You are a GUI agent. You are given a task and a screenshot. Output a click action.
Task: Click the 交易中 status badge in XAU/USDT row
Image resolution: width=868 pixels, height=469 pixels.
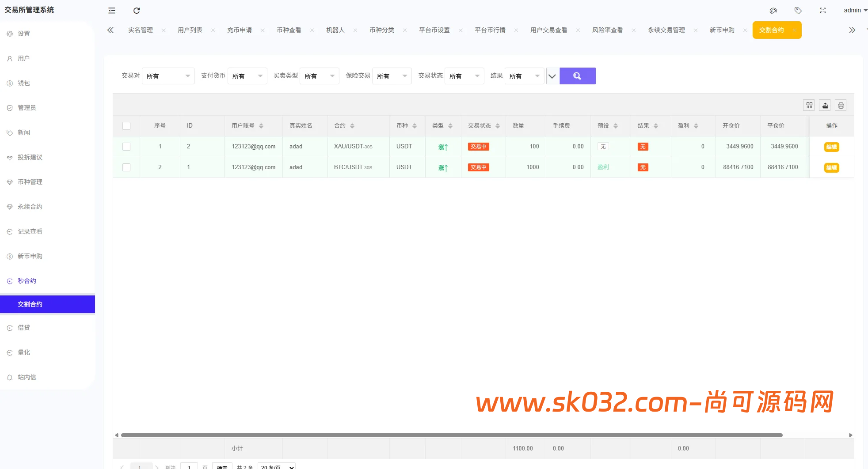coord(479,147)
